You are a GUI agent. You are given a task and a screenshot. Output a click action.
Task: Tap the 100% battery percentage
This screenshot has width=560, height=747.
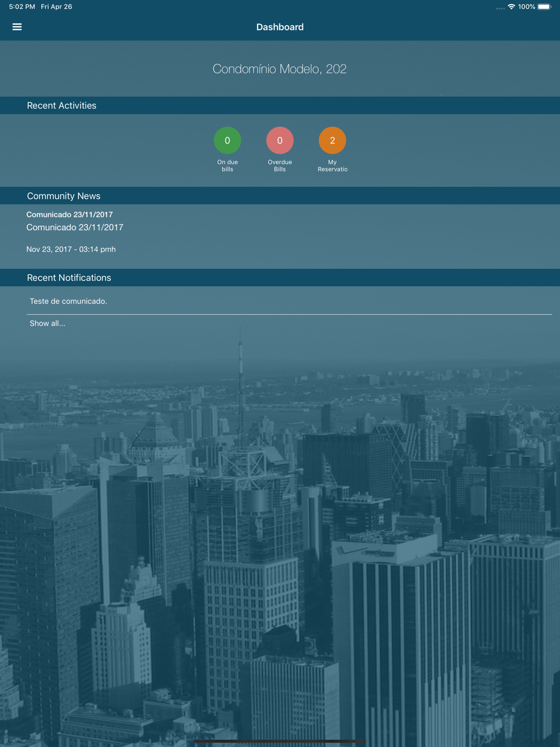click(526, 7)
